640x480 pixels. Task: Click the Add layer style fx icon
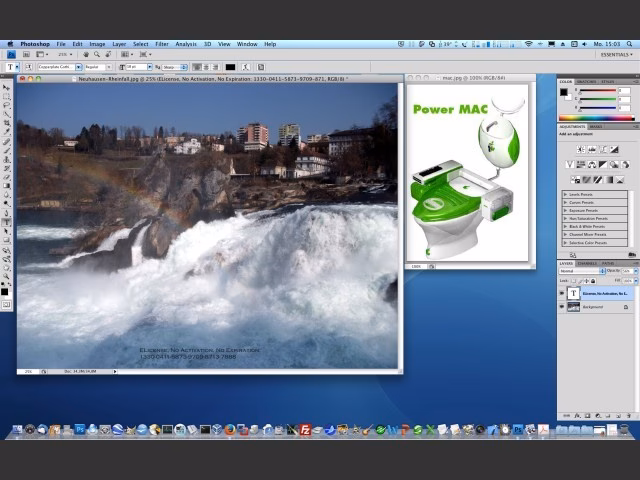[577, 416]
